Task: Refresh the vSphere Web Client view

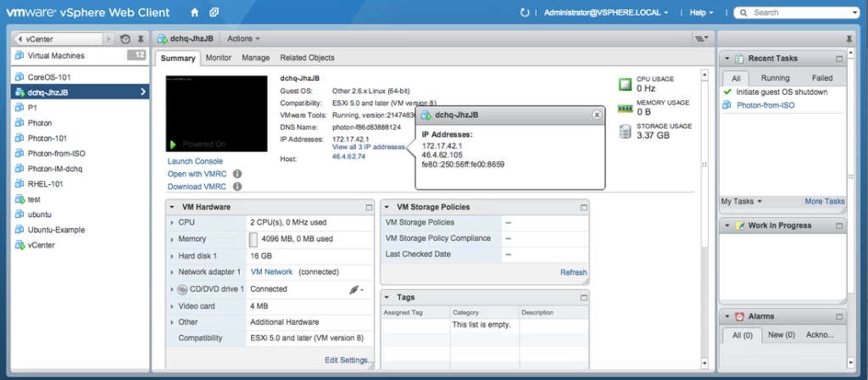Action: pos(525,12)
